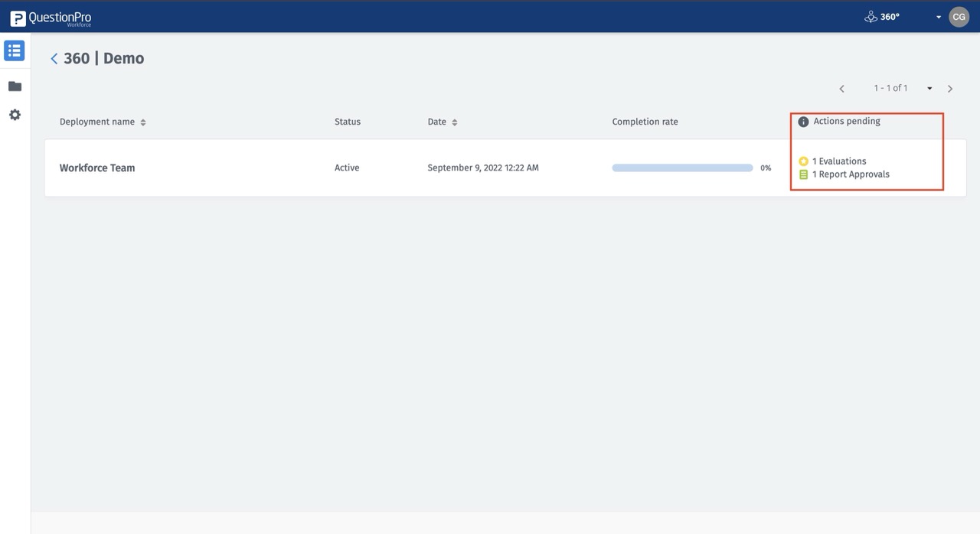
Task: Go back using the arrow beside 360 | Demo
Action: click(54, 57)
